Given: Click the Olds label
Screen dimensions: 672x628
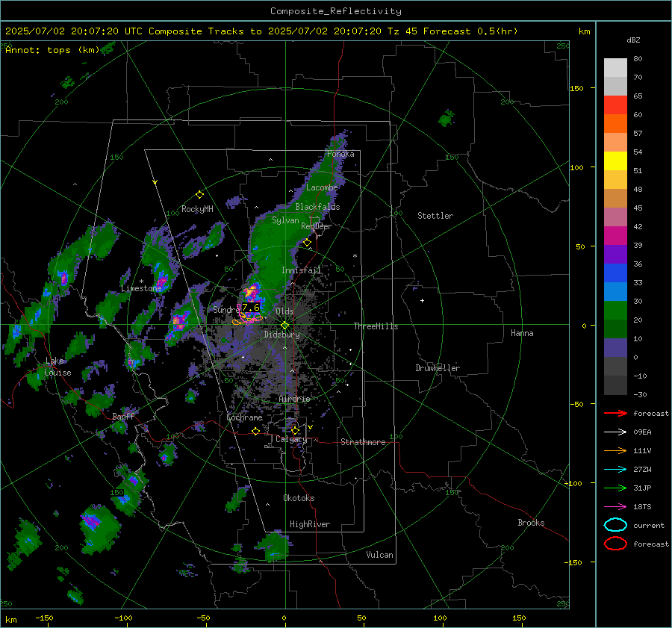Looking at the screenshot, I should [284, 311].
